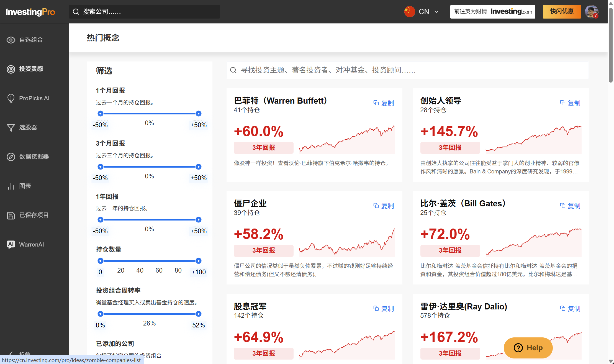The image size is (614, 364).
Task: Open 已保存项目 saved items
Action: [34, 215]
